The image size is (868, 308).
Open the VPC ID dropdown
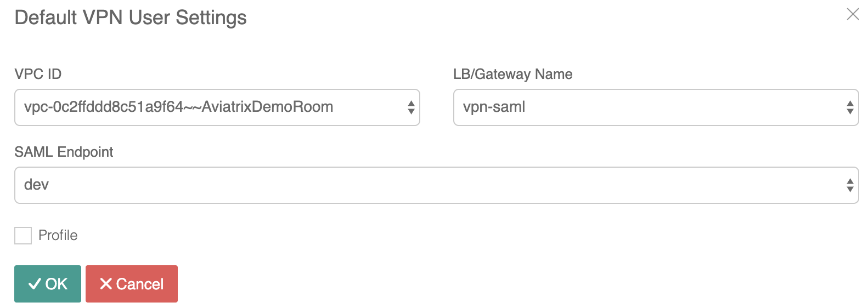(217, 107)
